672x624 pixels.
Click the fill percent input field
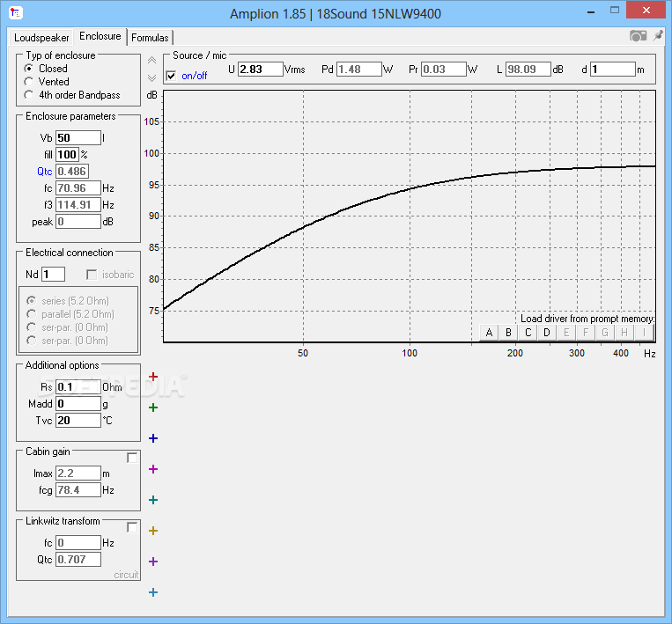67,155
